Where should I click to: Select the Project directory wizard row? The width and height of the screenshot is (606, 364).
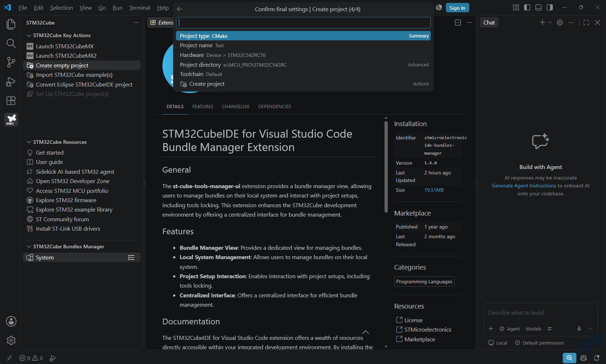click(x=303, y=65)
